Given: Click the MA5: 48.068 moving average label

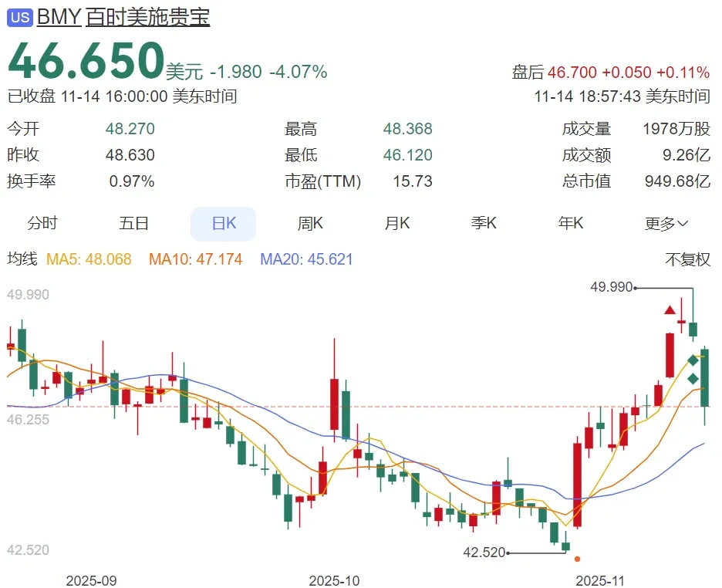Looking at the screenshot, I should (89, 259).
